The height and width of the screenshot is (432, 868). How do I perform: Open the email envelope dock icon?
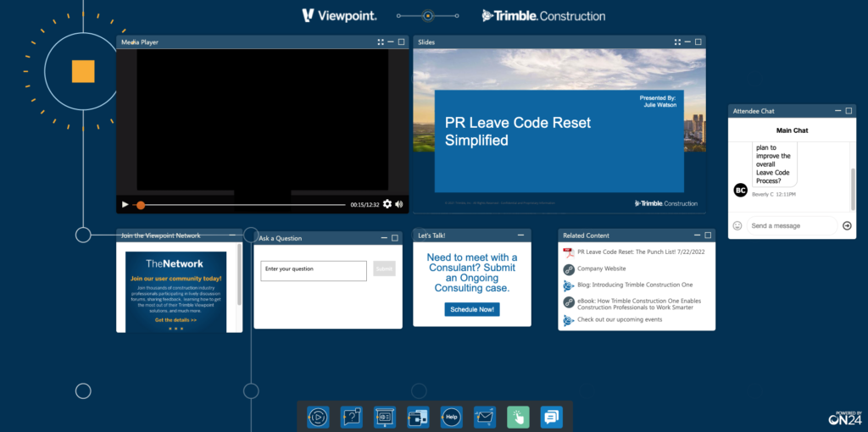pos(484,417)
